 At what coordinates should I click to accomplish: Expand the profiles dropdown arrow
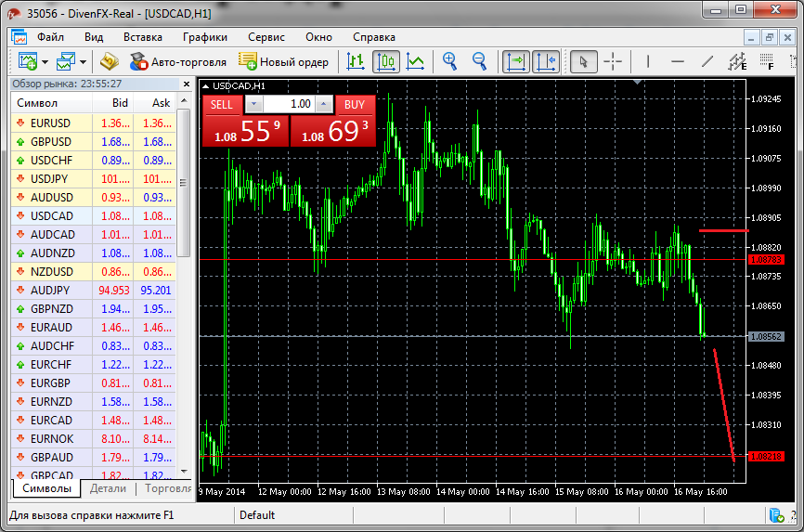click(x=83, y=62)
